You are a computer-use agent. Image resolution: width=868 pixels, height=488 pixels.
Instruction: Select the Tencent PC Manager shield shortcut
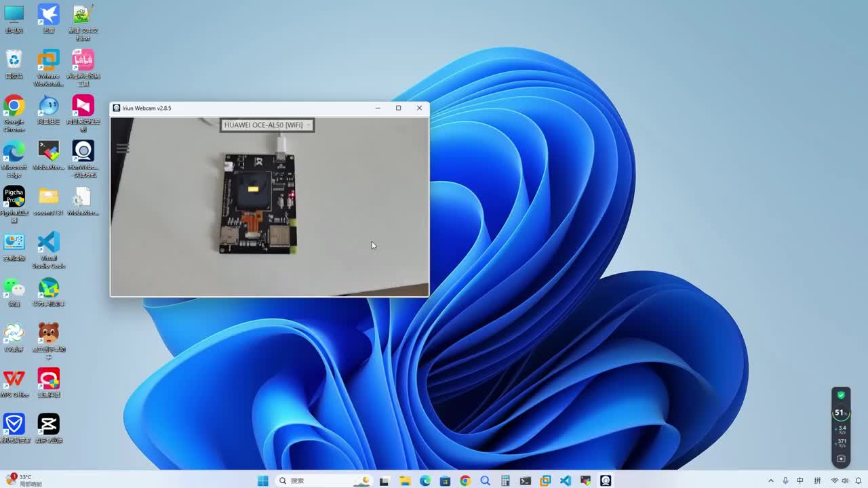pyautogui.click(x=14, y=428)
